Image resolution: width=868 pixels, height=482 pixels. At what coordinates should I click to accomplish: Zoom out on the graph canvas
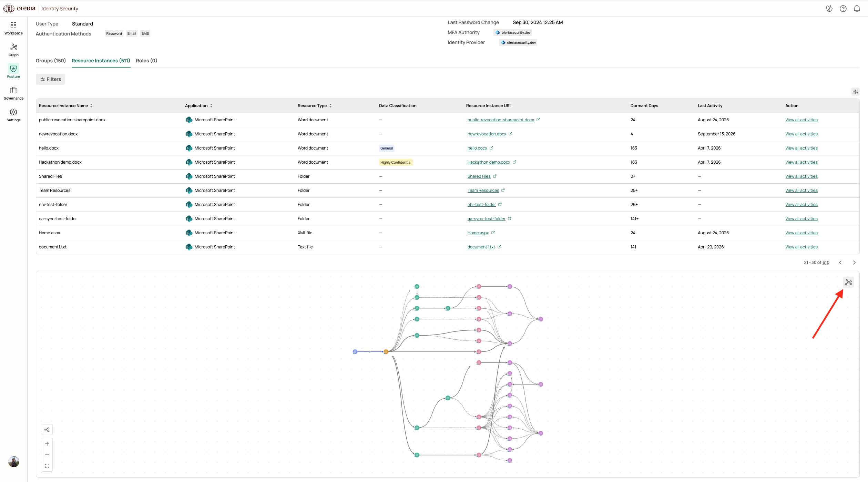click(x=47, y=455)
